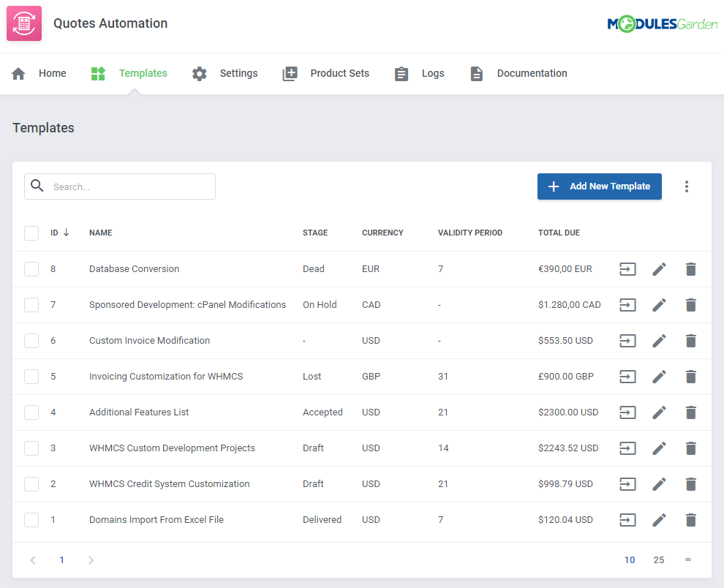Screen dimensions: 724x588
Task: Delete Sponsored Development cPanel Modifications template
Action: tap(691, 305)
